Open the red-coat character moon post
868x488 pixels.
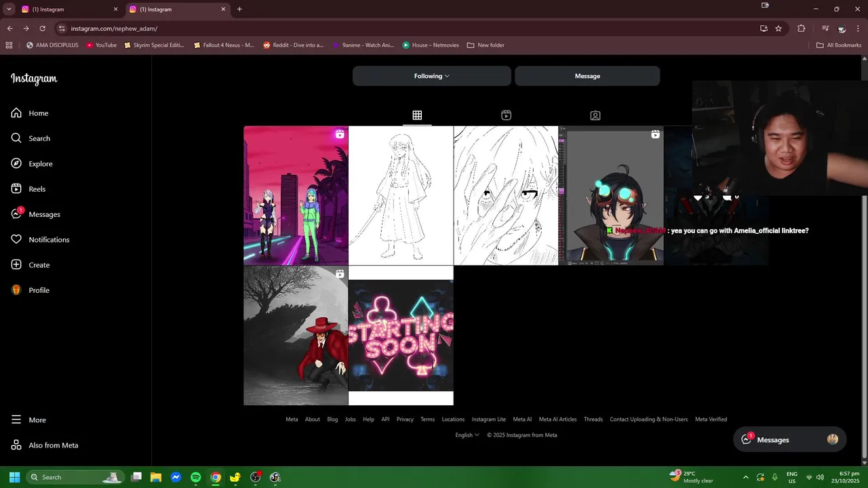click(x=296, y=335)
